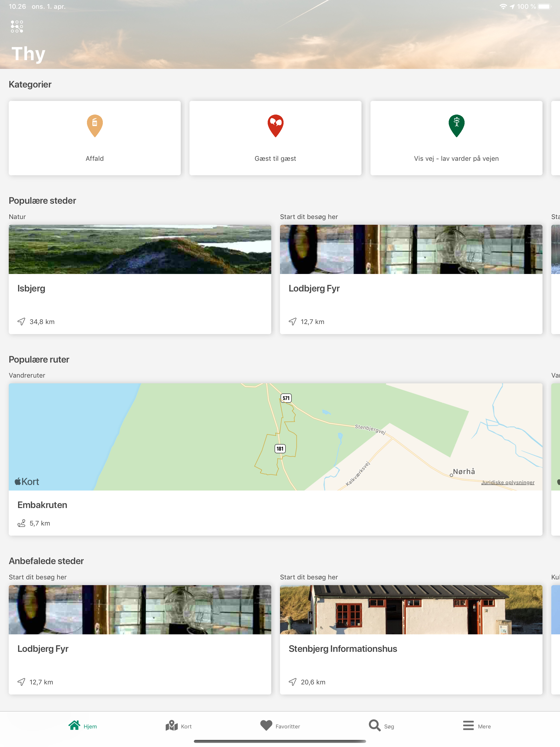Tap distance arrow in Populære steder Lodbjerg Fyr card

[x=293, y=322]
